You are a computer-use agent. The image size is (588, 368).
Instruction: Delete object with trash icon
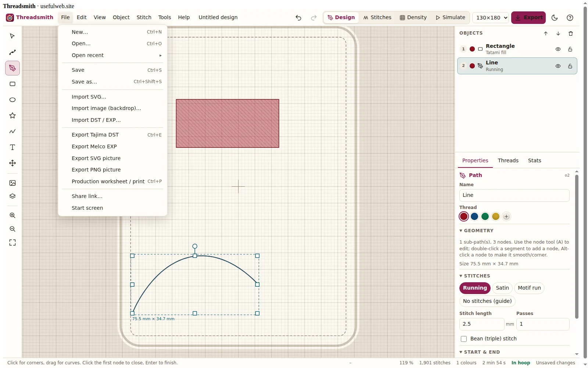(x=571, y=33)
